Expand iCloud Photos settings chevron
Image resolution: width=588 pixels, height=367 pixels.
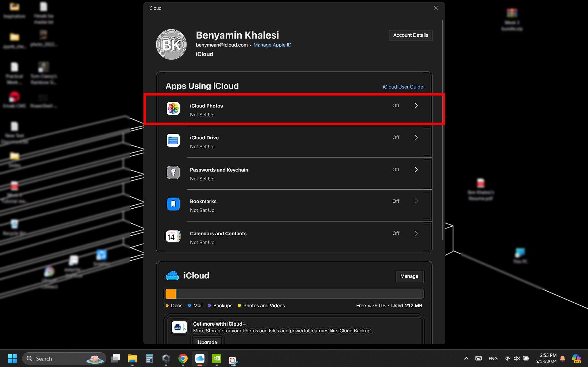click(x=416, y=105)
